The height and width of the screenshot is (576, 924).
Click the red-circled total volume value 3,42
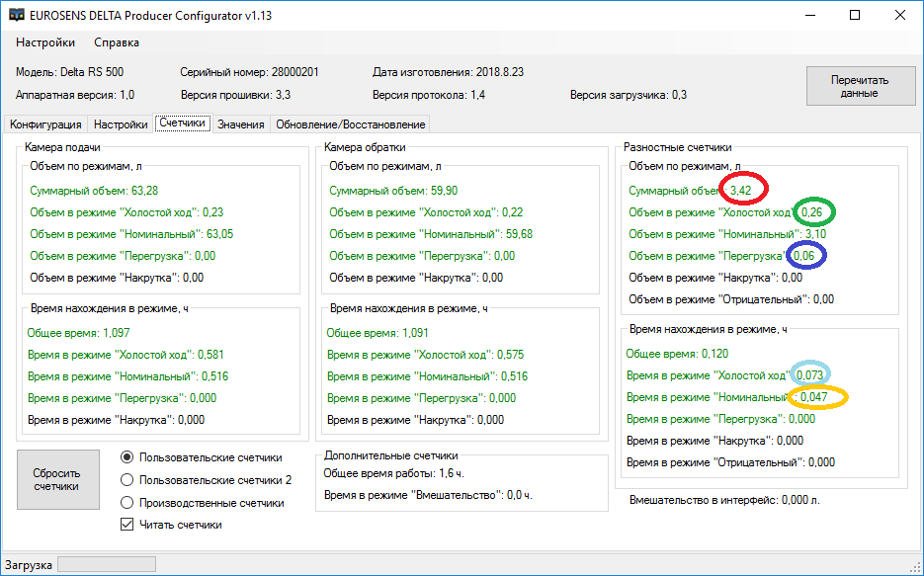pyautogui.click(x=744, y=190)
